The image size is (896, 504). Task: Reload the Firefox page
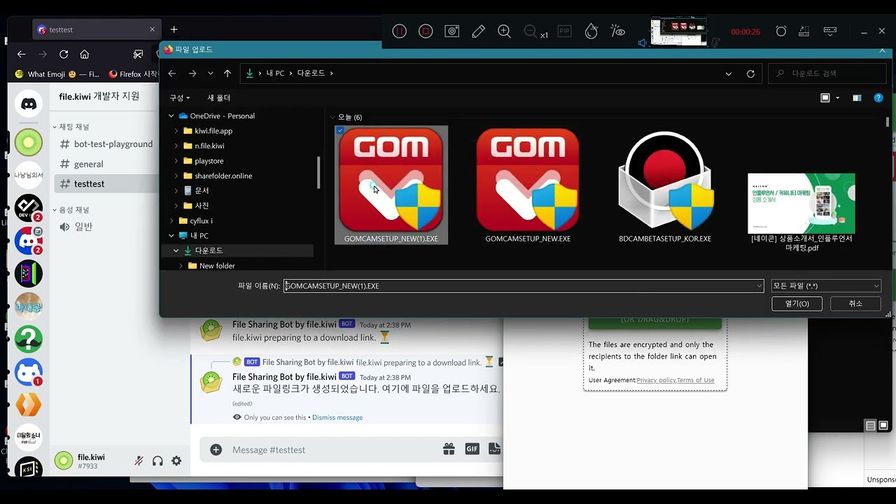coord(63,54)
